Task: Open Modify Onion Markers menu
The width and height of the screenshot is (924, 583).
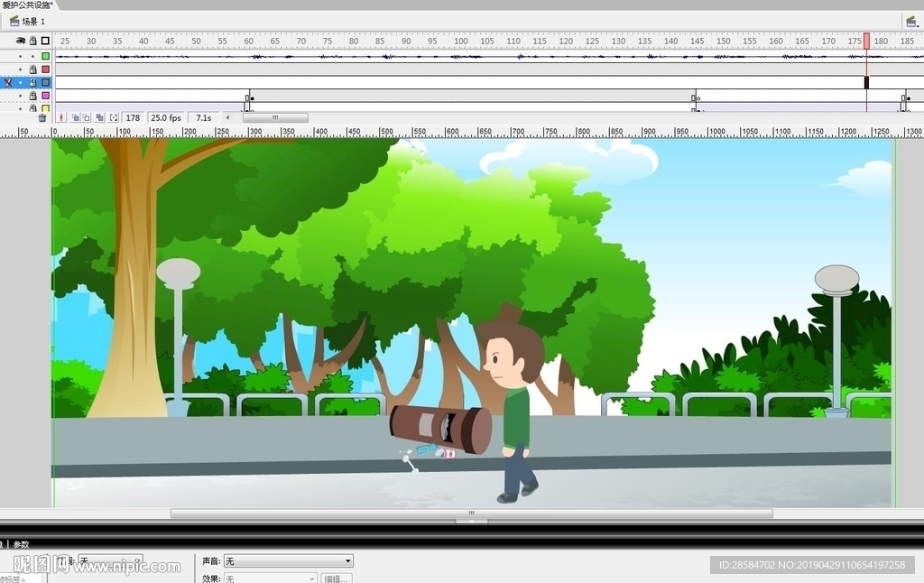Action: pyautogui.click(x=114, y=118)
